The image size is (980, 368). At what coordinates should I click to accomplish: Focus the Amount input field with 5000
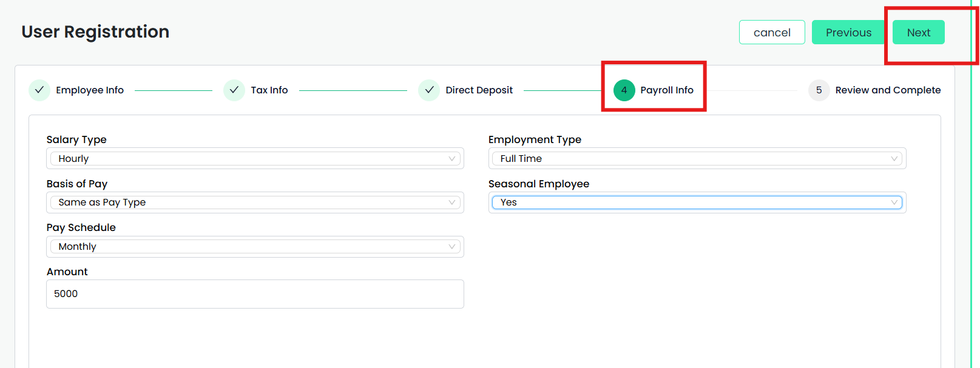(x=255, y=294)
